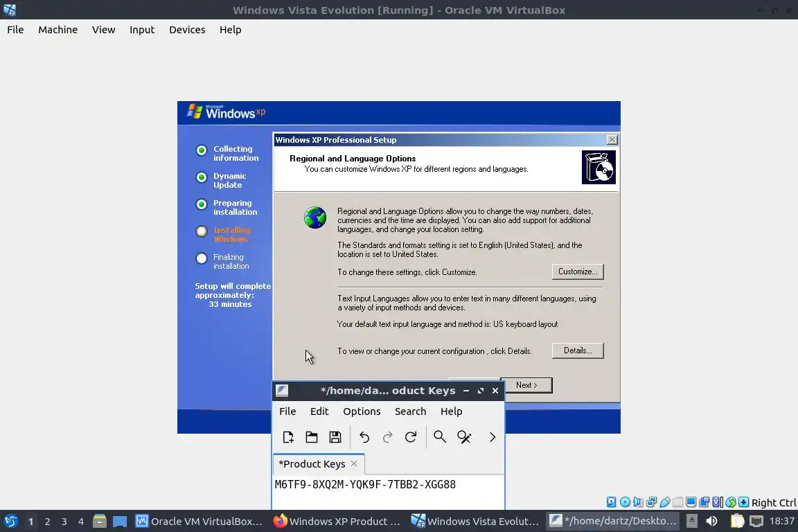798x532 pixels.
Task: Open VirtualBox Machine menu
Action: (x=58, y=30)
